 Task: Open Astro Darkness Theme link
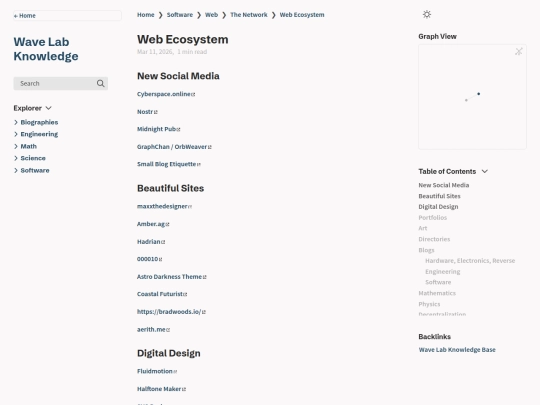(x=172, y=277)
